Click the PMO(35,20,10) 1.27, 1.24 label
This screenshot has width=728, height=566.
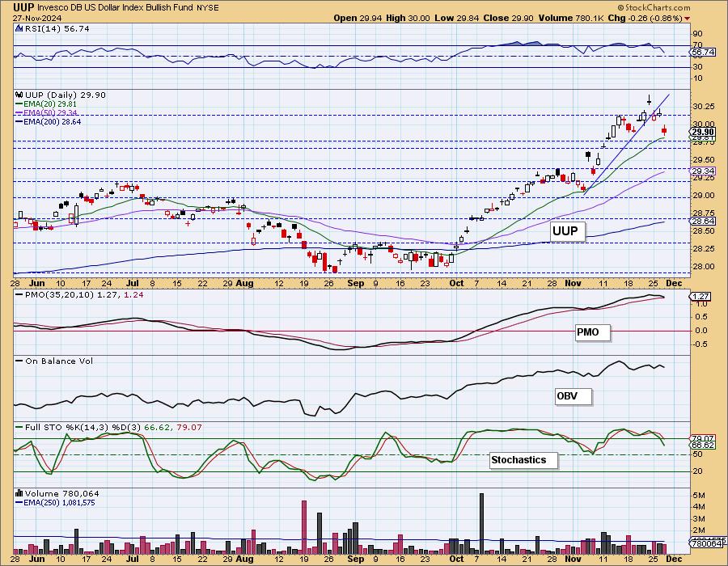tap(84, 294)
